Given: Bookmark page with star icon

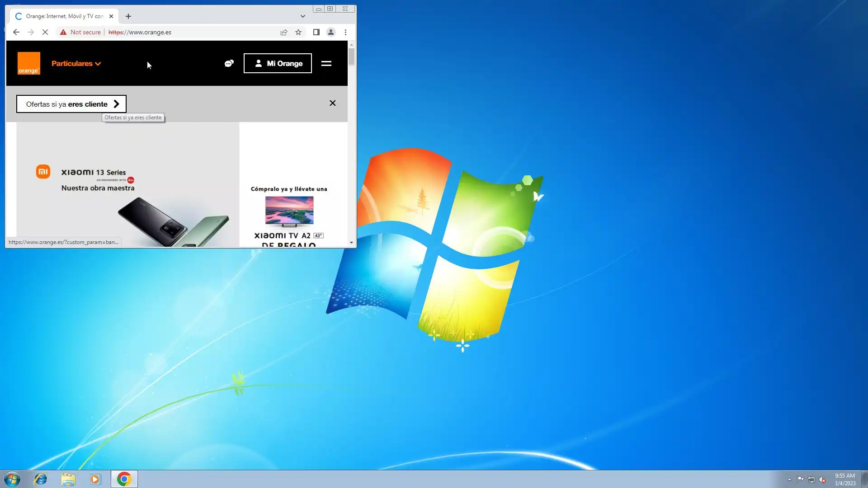Looking at the screenshot, I should pyautogui.click(x=298, y=32).
